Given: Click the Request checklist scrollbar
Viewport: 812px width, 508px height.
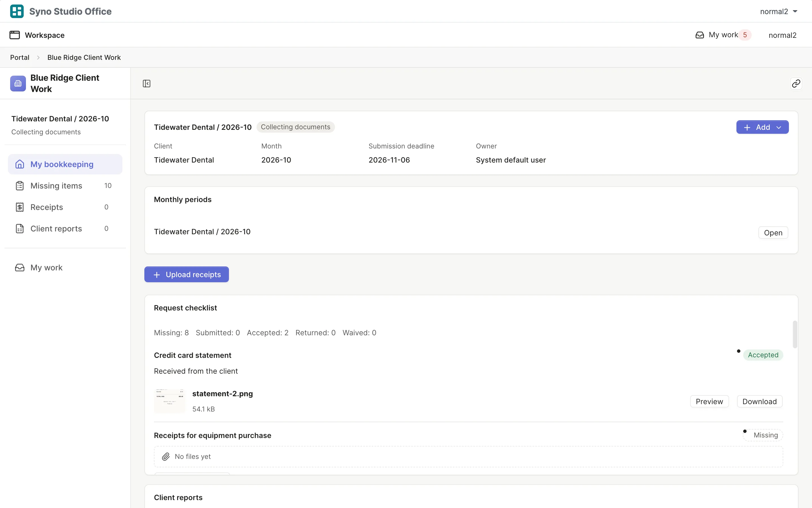Looking at the screenshot, I should tap(795, 334).
